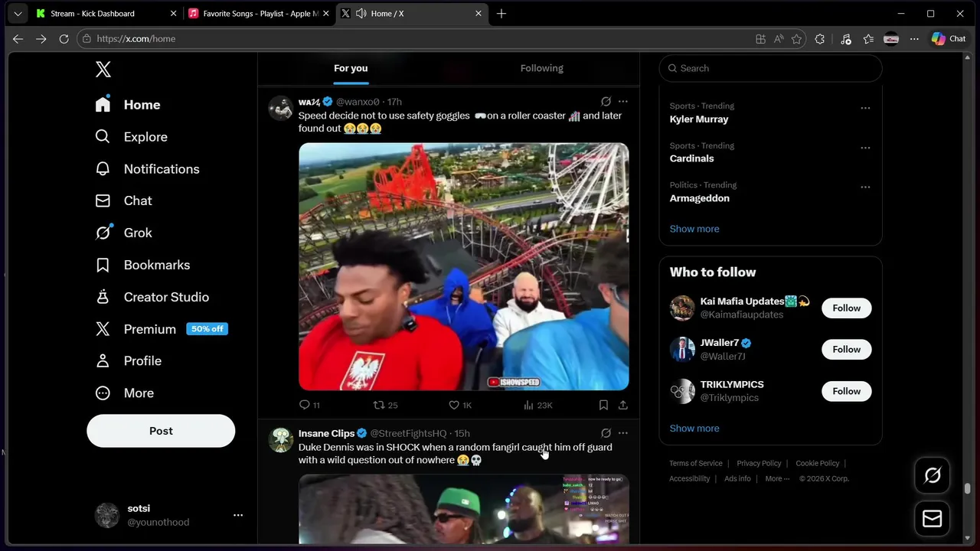Open Terms of Service footer link
This screenshot has width=980, height=551.
click(696, 463)
